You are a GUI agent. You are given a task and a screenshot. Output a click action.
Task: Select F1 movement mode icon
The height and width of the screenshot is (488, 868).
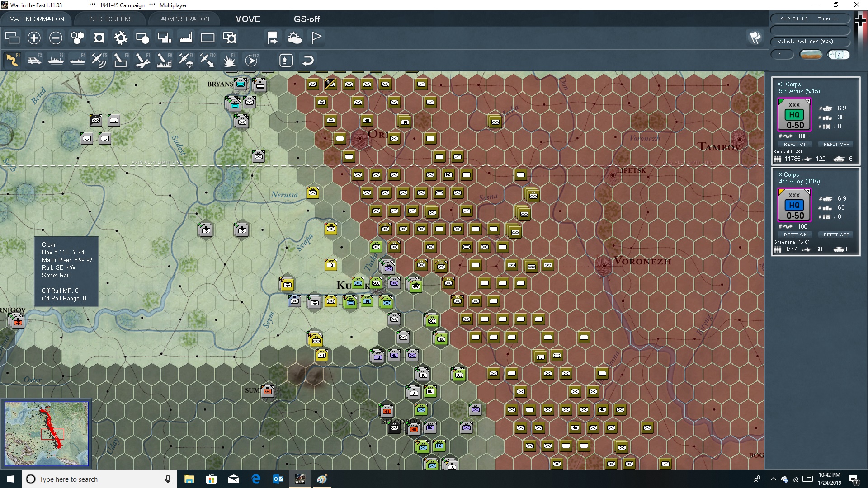(12, 60)
